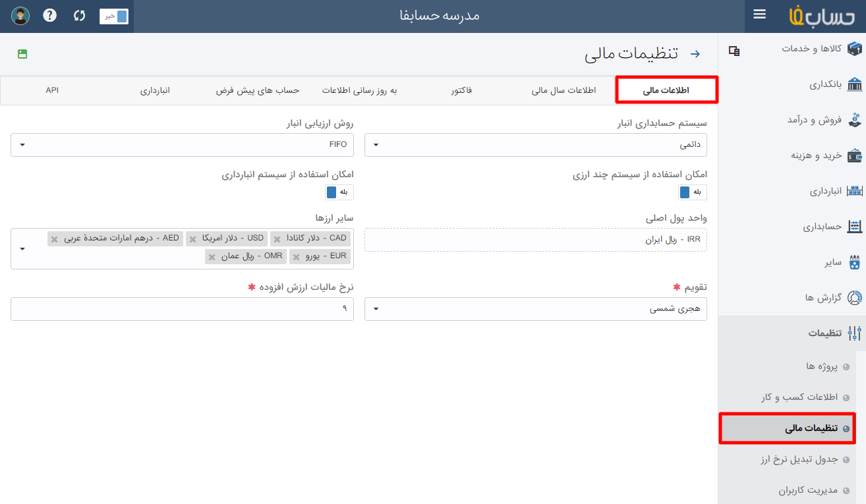The height and width of the screenshot is (504, 866).
Task: Click the back arrow beside تنظیمات مالی
Action: click(695, 54)
